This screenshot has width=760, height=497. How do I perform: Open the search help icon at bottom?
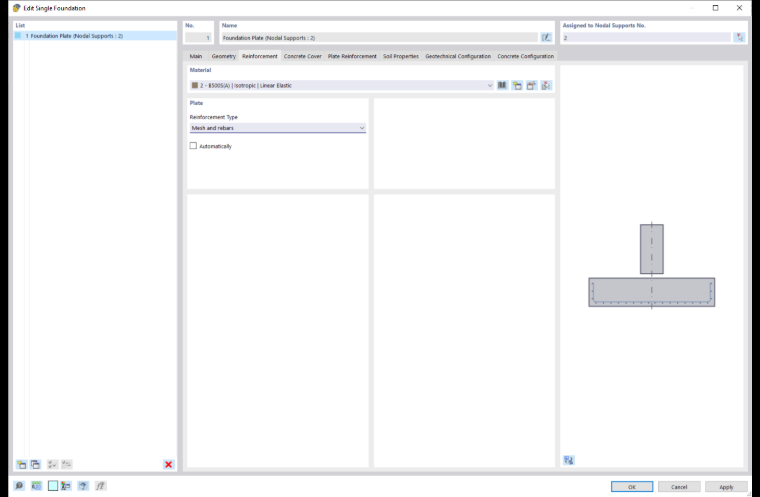[x=19, y=486]
